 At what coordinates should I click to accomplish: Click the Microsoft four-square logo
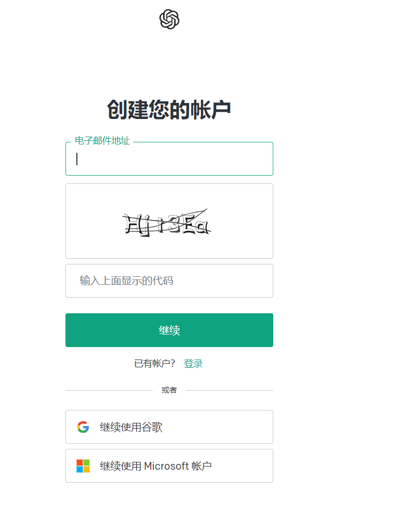point(83,466)
